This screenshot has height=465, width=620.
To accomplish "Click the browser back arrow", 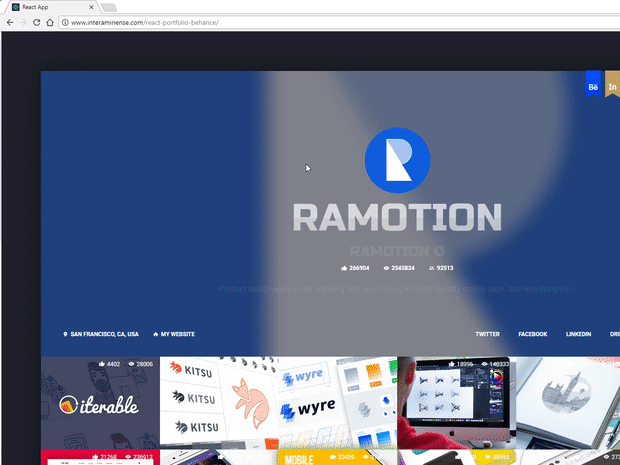I will 10,23.
